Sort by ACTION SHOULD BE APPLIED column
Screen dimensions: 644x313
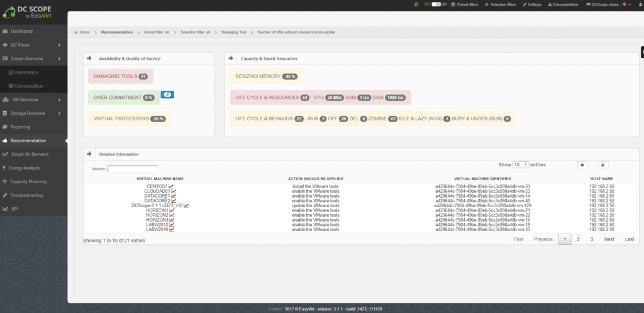coord(316,179)
